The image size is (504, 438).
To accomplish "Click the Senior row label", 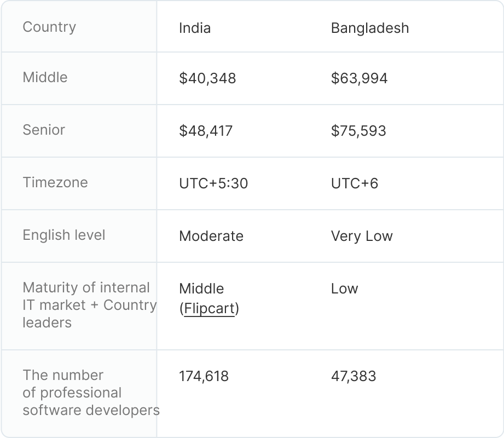I will (x=44, y=130).
